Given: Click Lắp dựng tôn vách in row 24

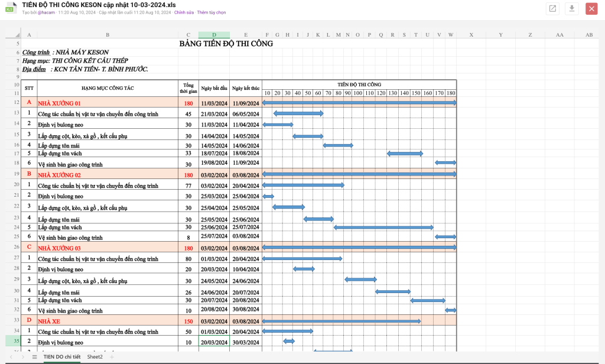Looking at the screenshot, I should [108, 227].
